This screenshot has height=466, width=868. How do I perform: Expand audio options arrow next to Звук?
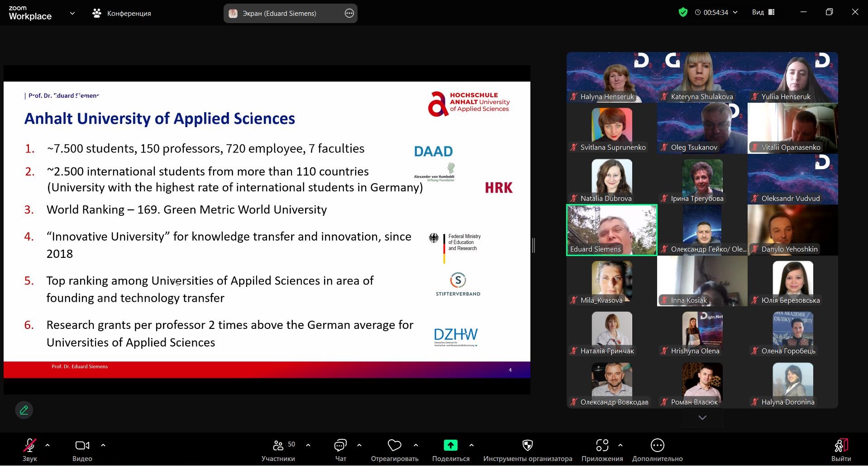[48, 445]
